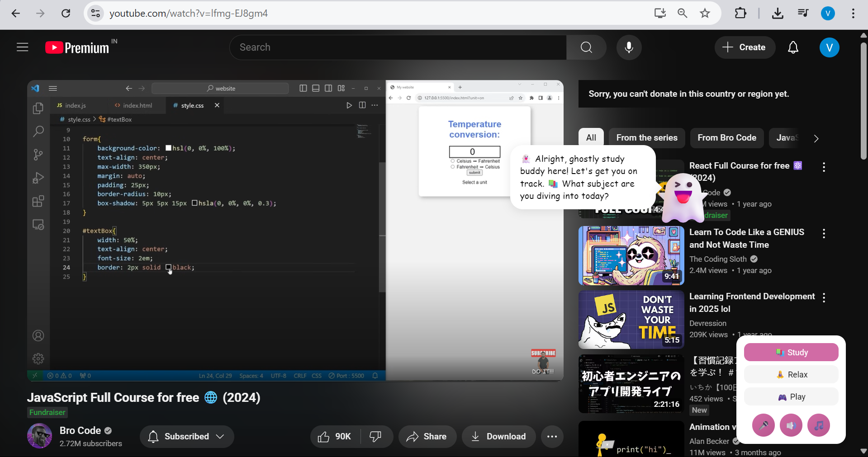This screenshot has width=868, height=457.
Task: Open the Chrome profile avatar in the toolbar
Action: (x=828, y=14)
